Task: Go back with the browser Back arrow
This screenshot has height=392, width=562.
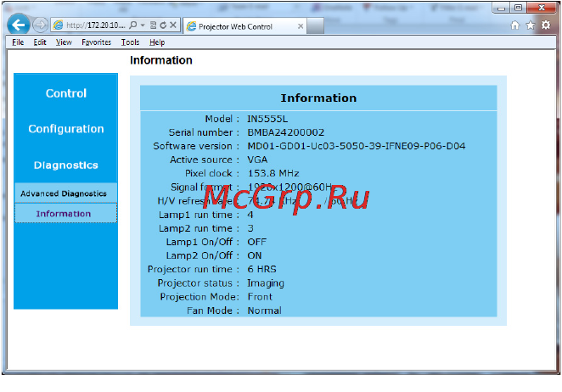Action: coord(19,25)
